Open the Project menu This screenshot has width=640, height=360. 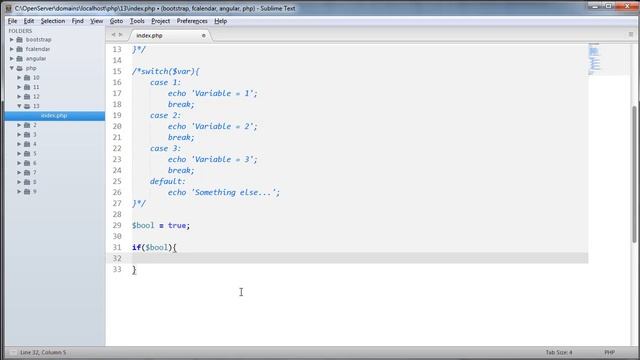tap(160, 21)
